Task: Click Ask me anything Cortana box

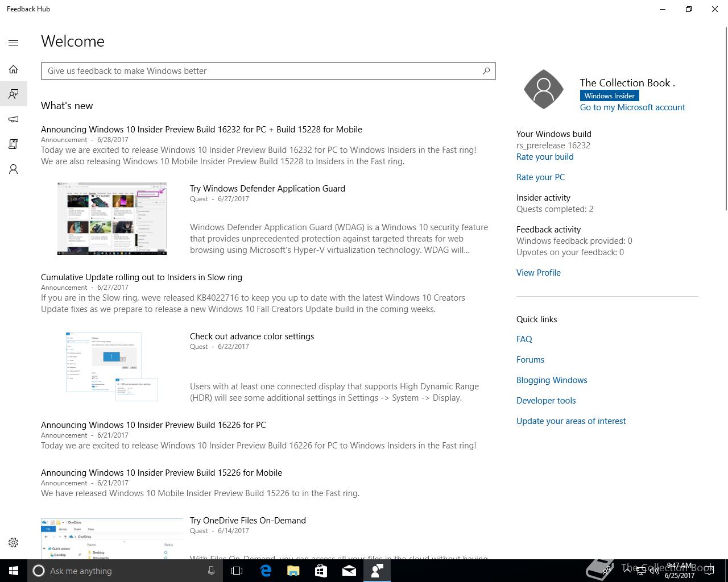Action: coord(125,571)
